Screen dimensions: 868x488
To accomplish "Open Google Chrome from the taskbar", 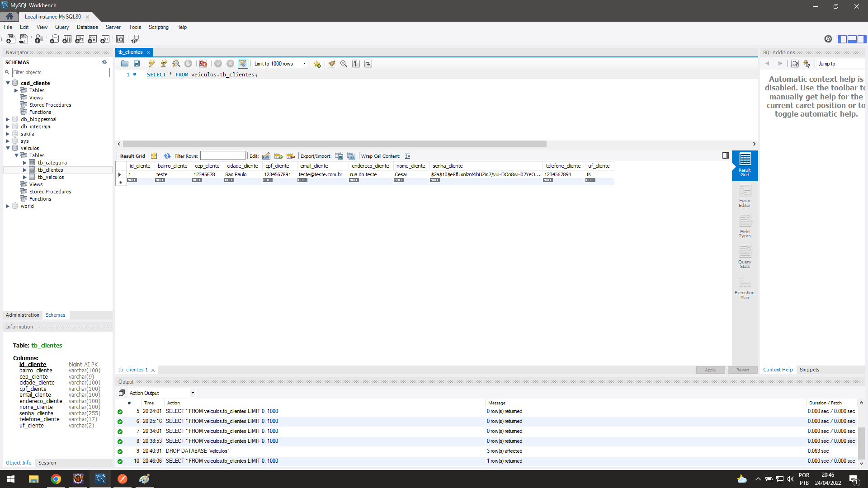I will coord(56,479).
